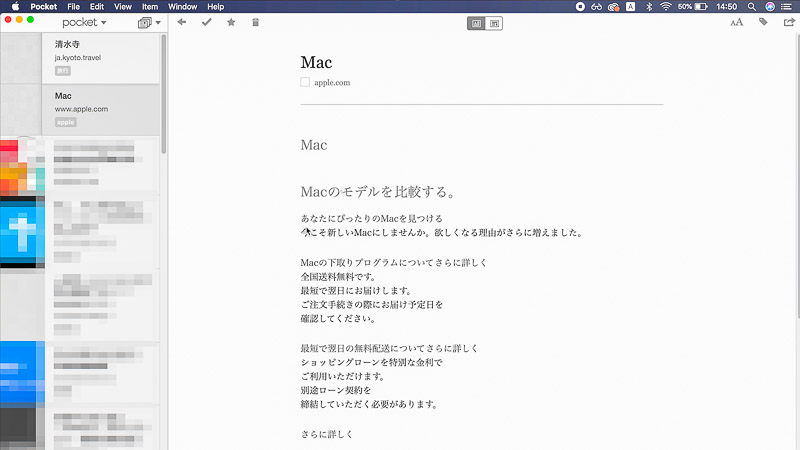The width and height of the screenshot is (800, 450).
Task: Open the content type filter dropdown
Action: pyautogui.click(x=149, y=22)
